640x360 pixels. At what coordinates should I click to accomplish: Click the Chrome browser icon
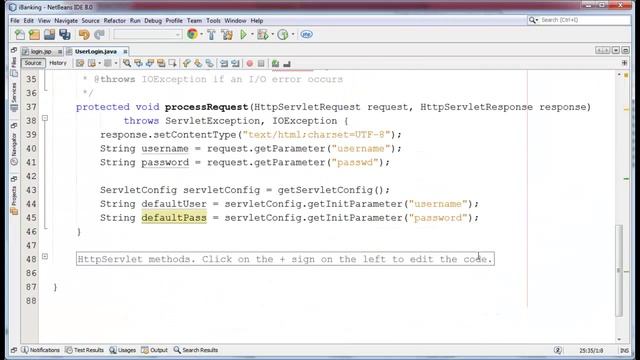pyautogui.click(x=192, y=34)
